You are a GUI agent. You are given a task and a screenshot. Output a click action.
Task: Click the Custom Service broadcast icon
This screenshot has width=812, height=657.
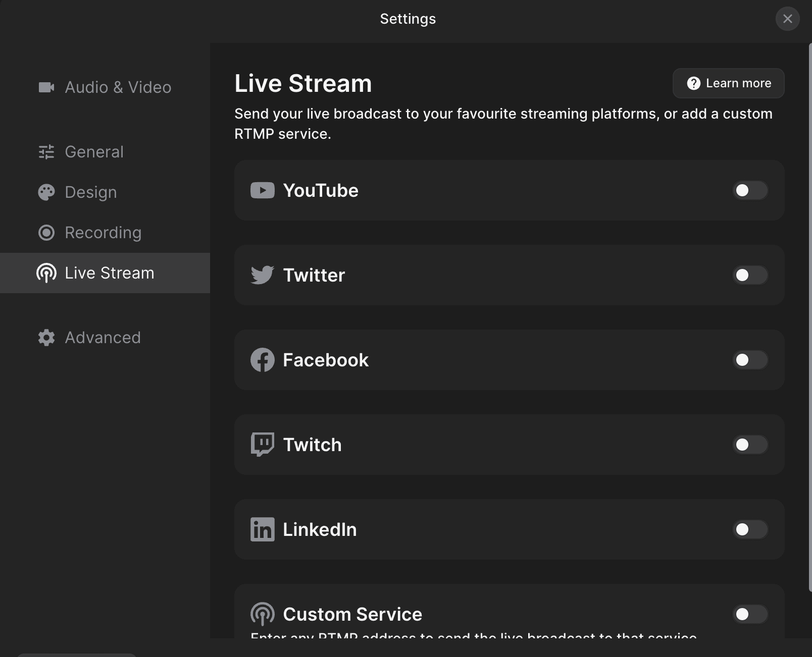[x=262, y=614]
